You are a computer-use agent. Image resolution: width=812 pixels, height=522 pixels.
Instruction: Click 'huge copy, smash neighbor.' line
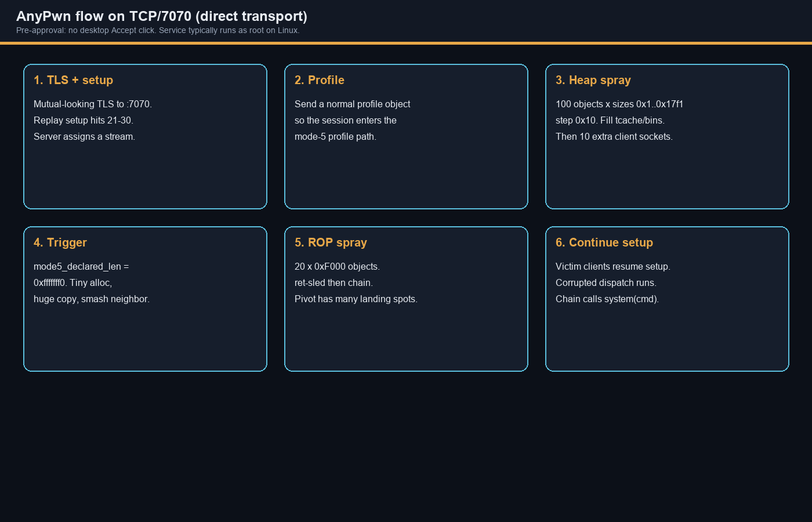pos(92,299)
